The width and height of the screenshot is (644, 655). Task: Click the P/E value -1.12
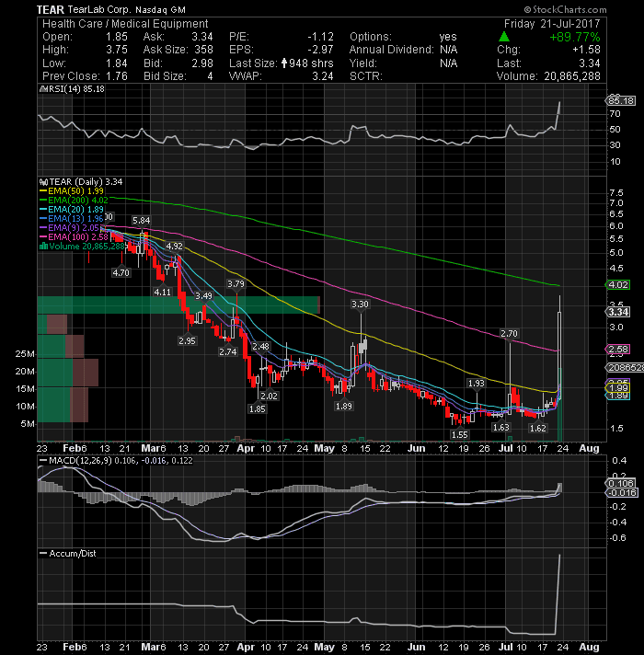320,37
